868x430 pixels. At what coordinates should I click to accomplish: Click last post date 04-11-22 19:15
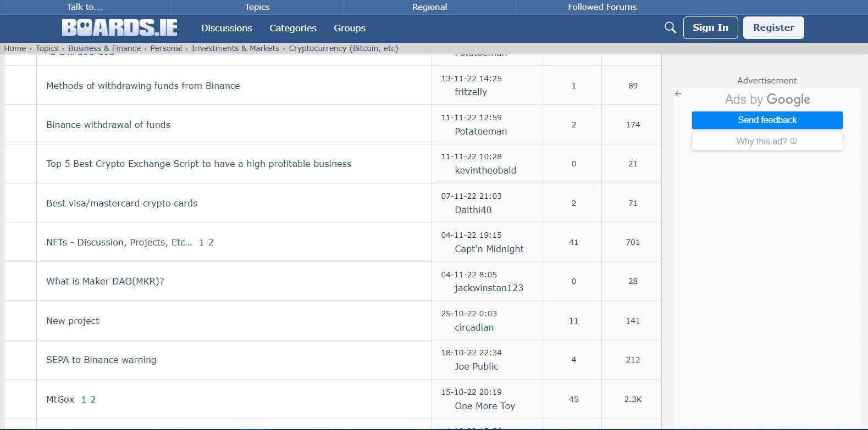pos(471,235)
